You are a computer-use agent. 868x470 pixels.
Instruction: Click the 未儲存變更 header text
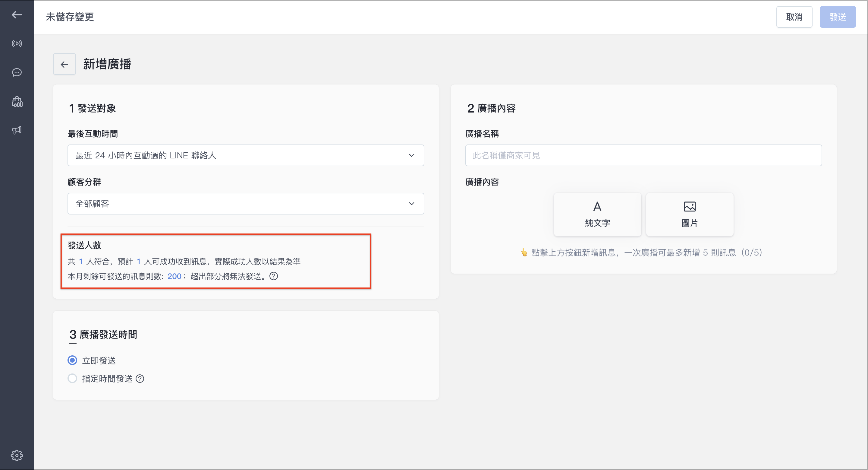(70, 17)
